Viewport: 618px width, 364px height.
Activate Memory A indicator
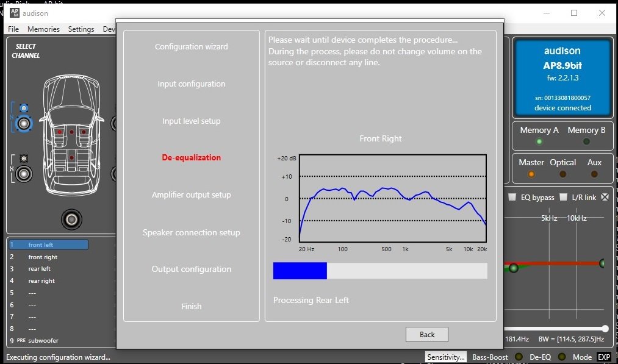coord(539,141)
